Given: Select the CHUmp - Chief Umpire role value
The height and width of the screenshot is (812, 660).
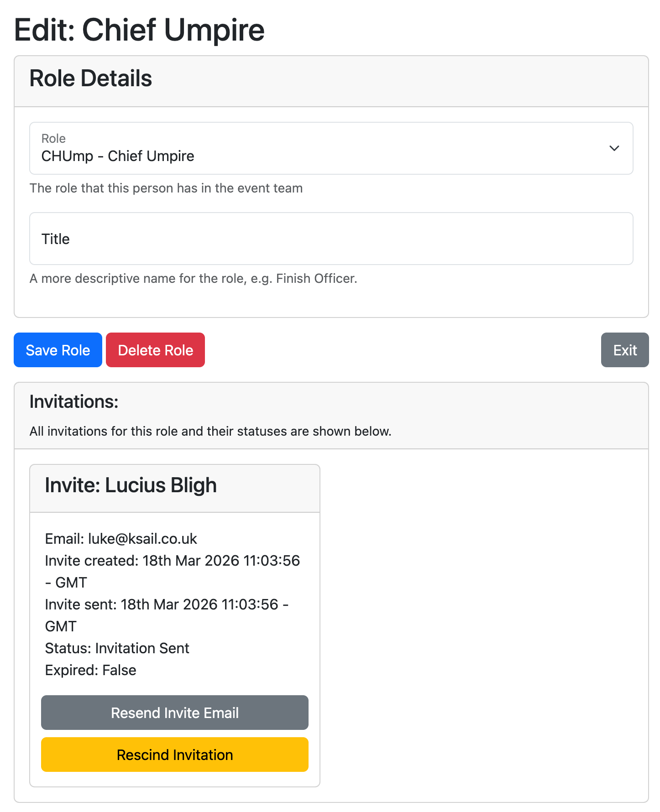Looking at the screenshot, I should [x=118, y=156].
